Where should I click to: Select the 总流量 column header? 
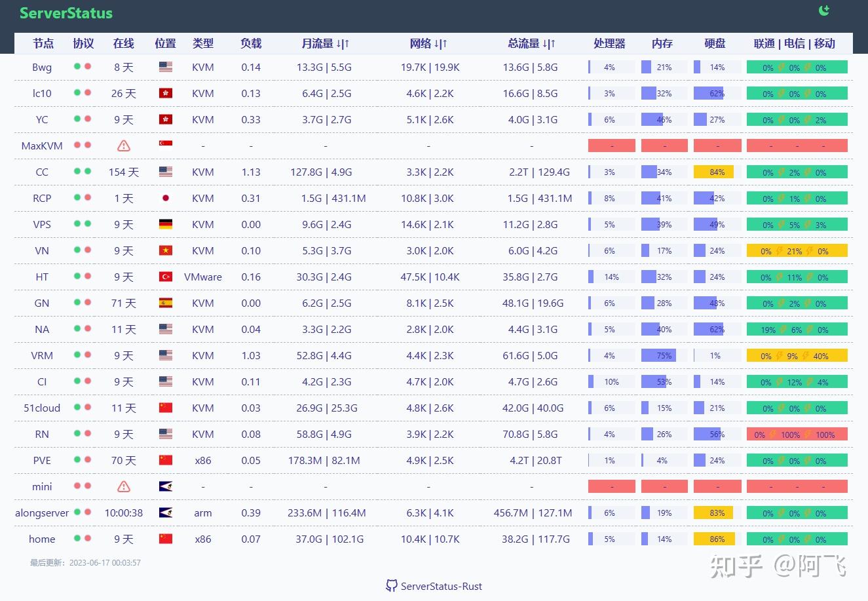[x=531, y=43]
